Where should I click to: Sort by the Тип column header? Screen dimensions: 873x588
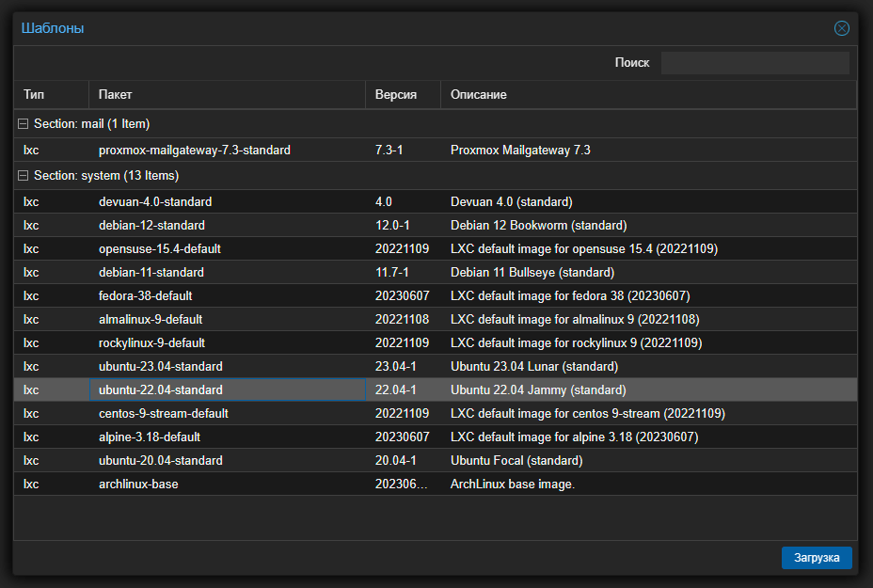click(x=51, y=95)
